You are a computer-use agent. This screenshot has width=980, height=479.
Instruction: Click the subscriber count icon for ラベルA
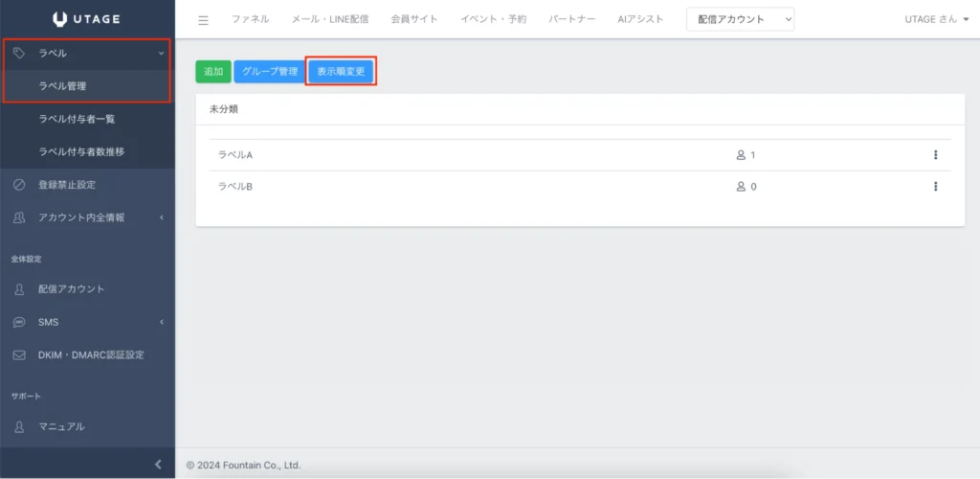point(742,154)
